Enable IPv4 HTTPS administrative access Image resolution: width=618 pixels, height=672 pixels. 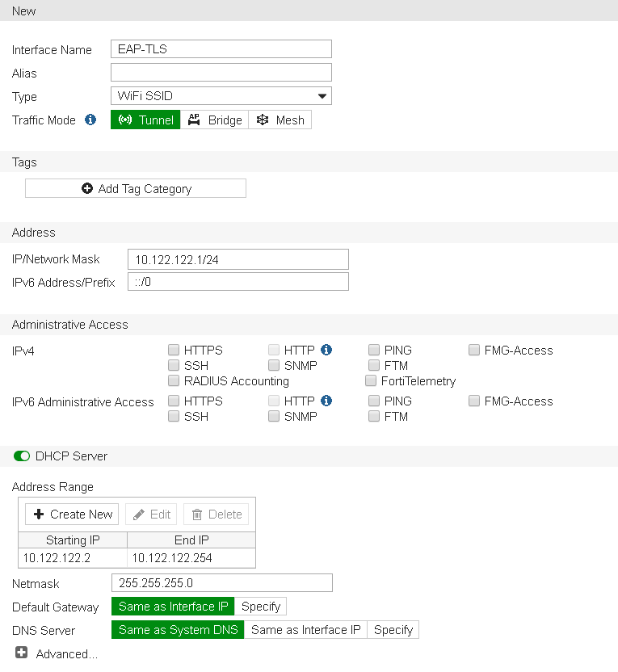[174, 351]
